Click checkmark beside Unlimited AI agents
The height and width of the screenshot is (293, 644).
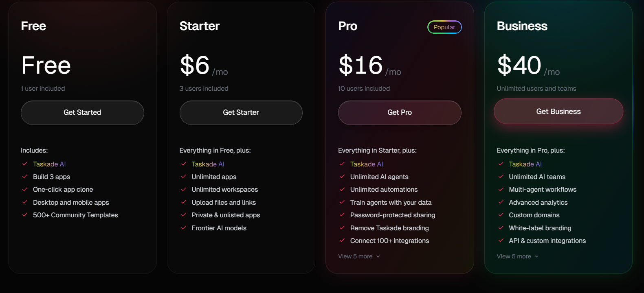click(342, 177)
